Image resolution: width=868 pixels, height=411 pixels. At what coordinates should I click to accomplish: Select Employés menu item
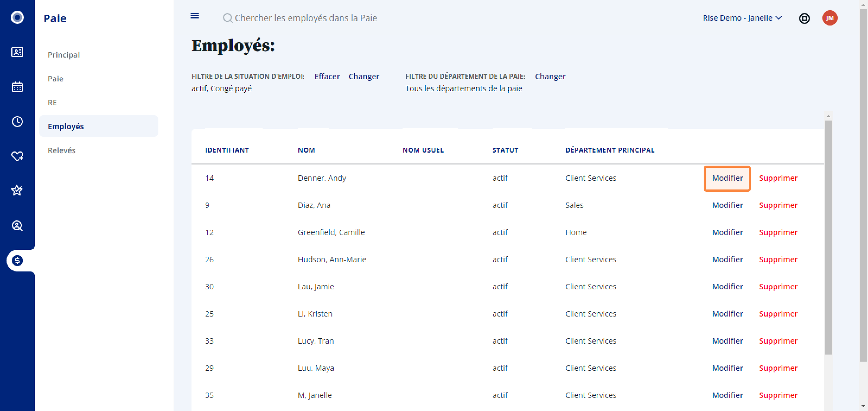point(99,126)
